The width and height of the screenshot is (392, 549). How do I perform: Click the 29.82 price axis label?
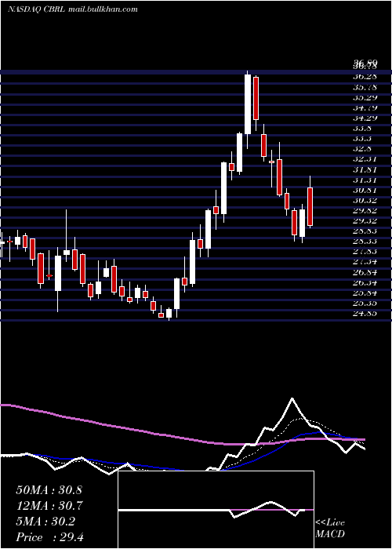(365, 210)
